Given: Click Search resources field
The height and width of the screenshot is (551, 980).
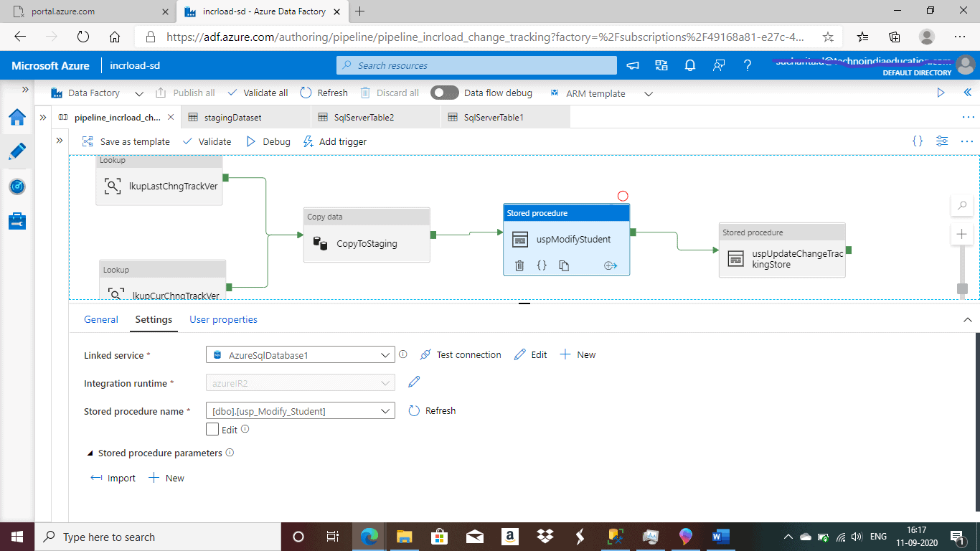Looking at the screenshot, I should (x=476, y=65).
